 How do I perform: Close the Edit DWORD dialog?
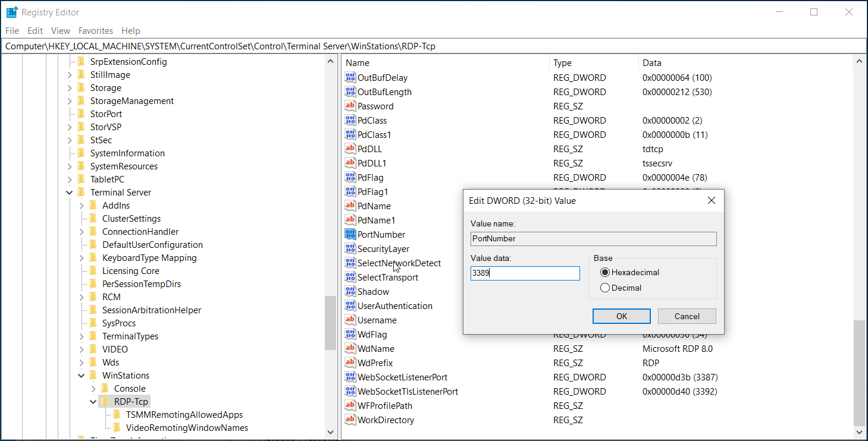point(711,201)
